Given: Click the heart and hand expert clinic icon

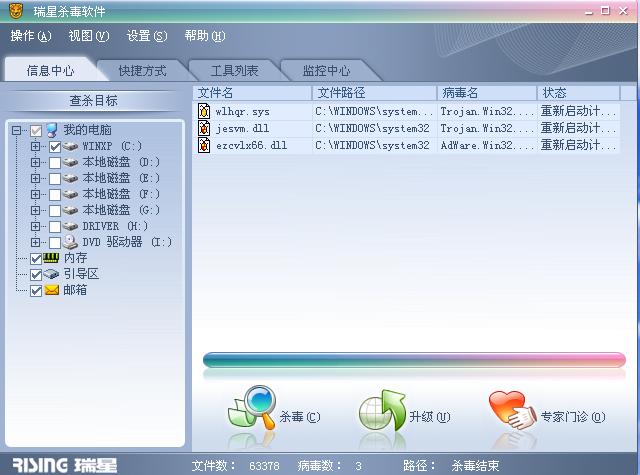Looking at the screenshot, I should 513,410.
